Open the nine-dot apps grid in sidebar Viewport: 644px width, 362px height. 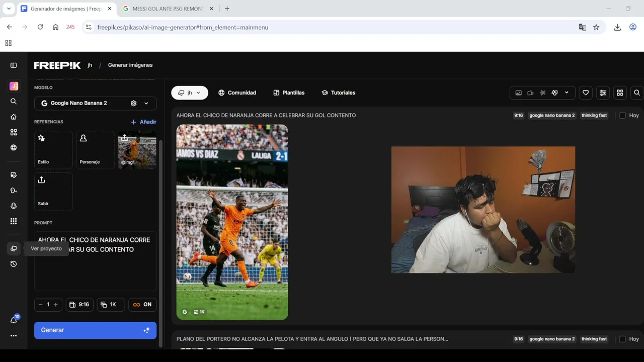(x=14, y=221)
